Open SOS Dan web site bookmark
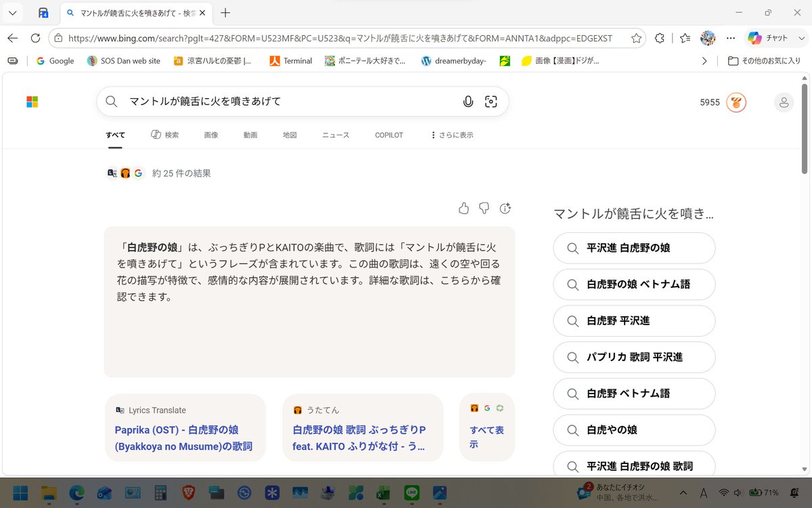812x508 pixels. tap(124, 61)
